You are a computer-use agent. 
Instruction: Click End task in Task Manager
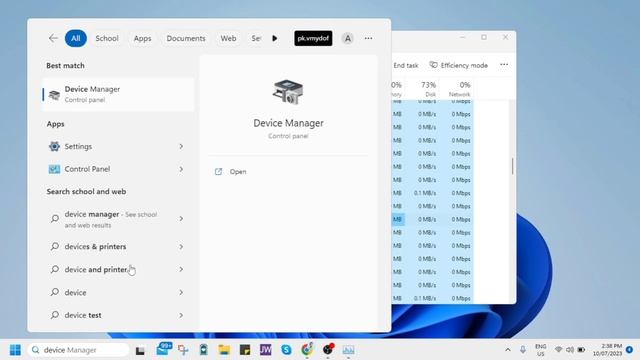405,65
